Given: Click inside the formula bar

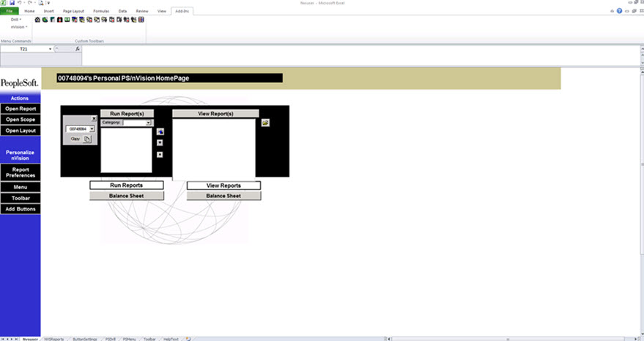Looking at the screenshot, I should [x=360, y=55].
